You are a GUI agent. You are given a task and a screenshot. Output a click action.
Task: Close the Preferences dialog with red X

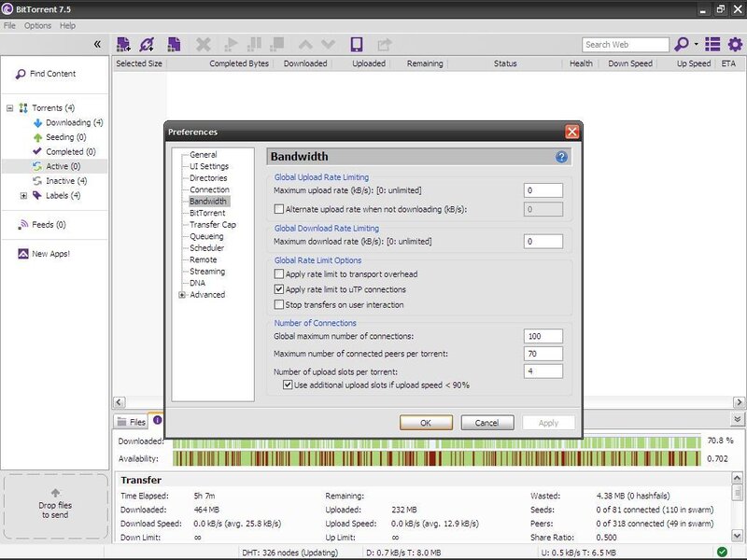pos(571,132)
